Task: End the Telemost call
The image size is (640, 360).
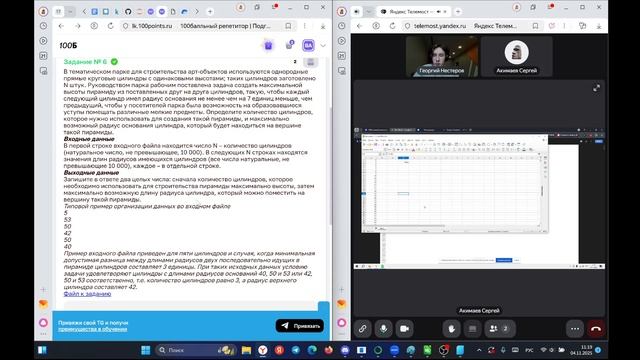Action: click(596, 329)
